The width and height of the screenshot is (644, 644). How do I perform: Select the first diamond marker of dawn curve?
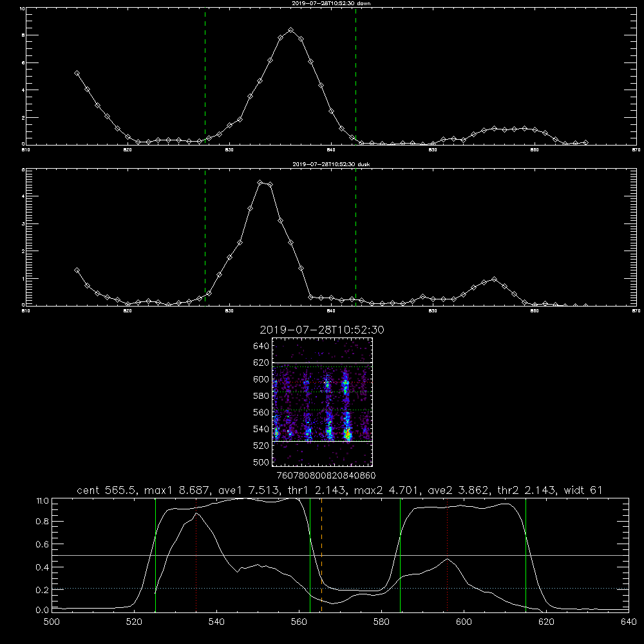tap(77, 73)
